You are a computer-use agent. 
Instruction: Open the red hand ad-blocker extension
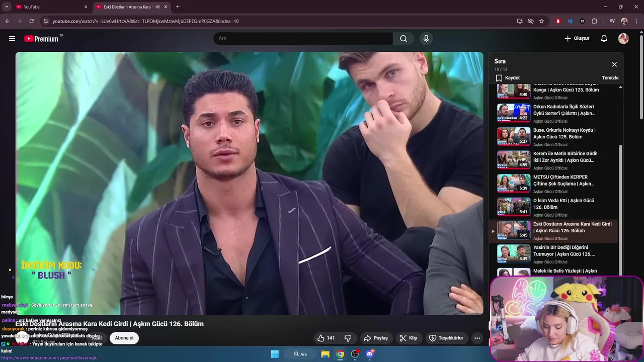coord(558,21)
